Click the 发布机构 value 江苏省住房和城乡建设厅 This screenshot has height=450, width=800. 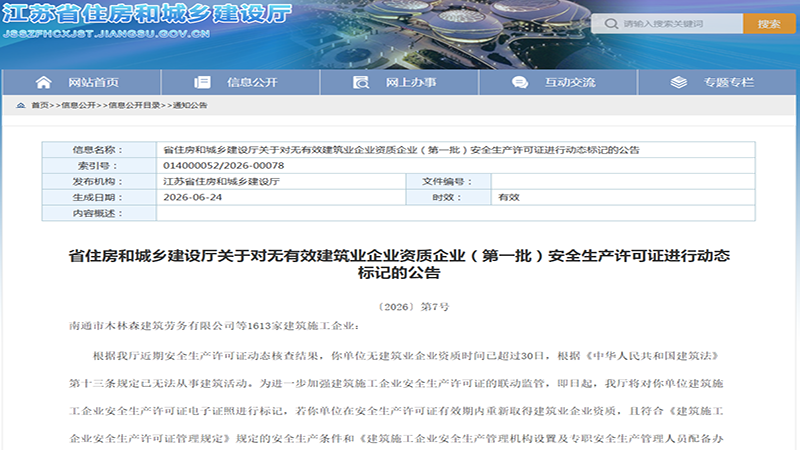click(x=221, y=181)
